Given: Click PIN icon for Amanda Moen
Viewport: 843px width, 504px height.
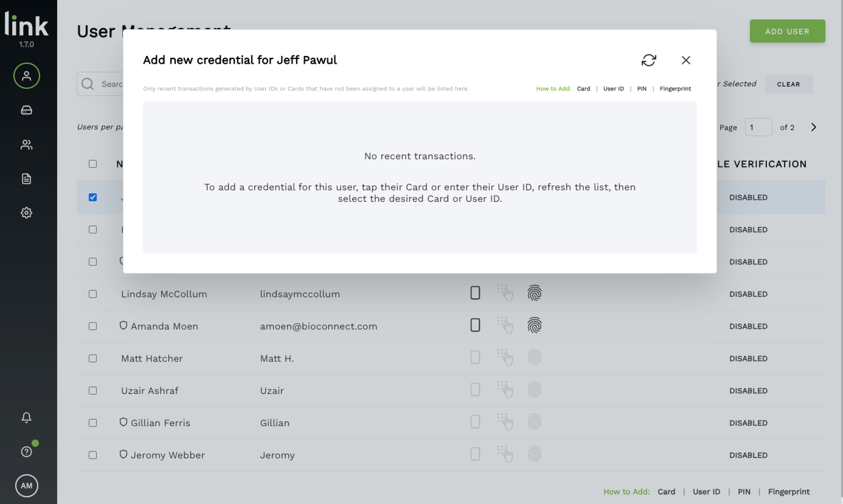Looking at the screenshot, I should point(505,325).
